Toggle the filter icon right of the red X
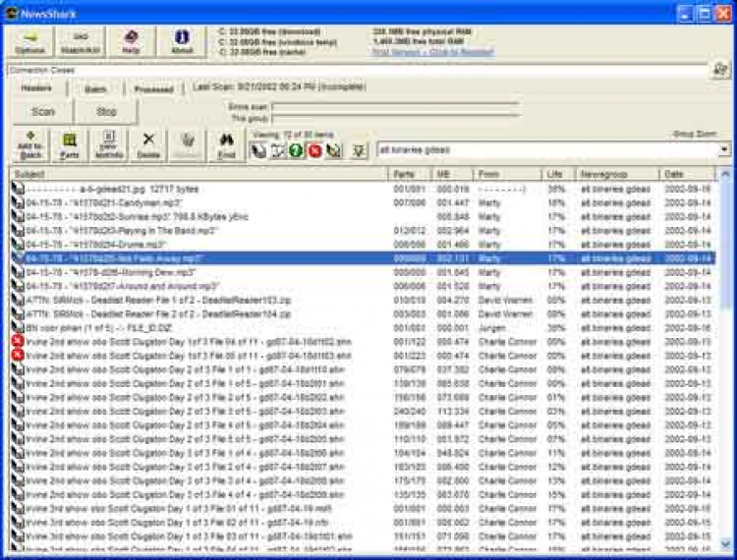Image resolution: width=737 pixels, height=560 pixels. pos(334,150)
